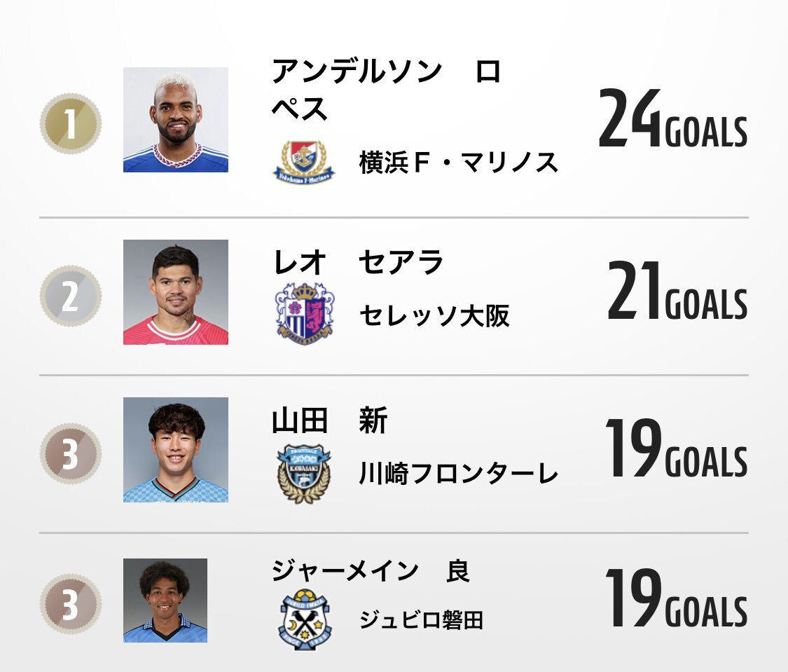The width and height of the screenshot is (788, 672).
Task: Click team name セレッソ大阪
Action: pos(435,315)
